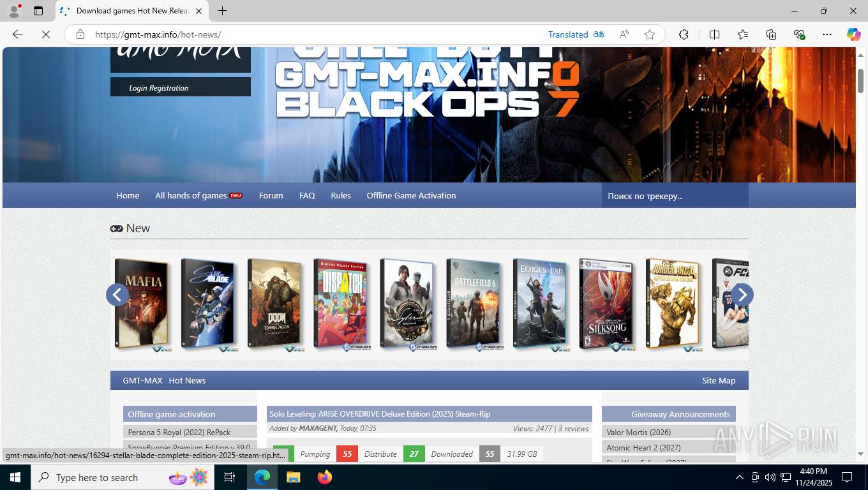Open the Battlefield 6 game cover
868x490 pixels.
[x=474, y=304]
